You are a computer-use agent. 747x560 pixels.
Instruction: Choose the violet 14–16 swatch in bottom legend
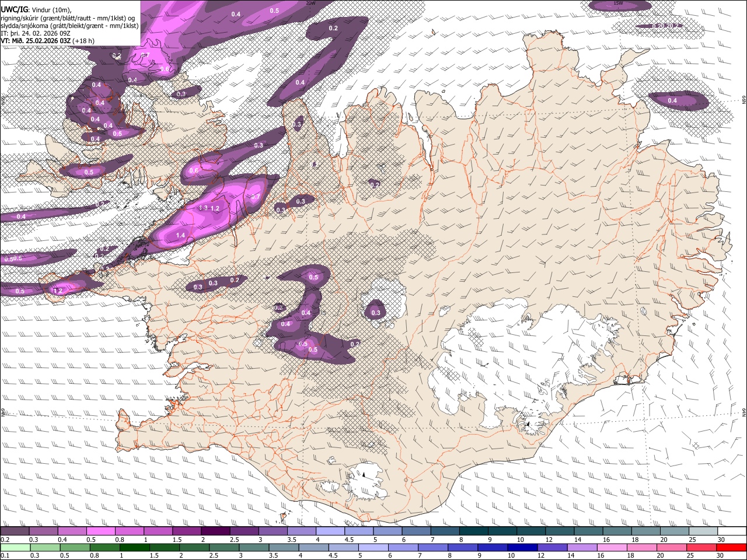coord(581,547)
